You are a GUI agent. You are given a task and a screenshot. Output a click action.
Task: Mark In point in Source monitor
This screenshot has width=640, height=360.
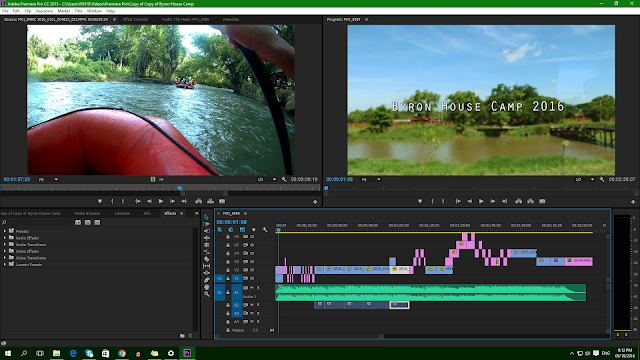coord(112,201)
